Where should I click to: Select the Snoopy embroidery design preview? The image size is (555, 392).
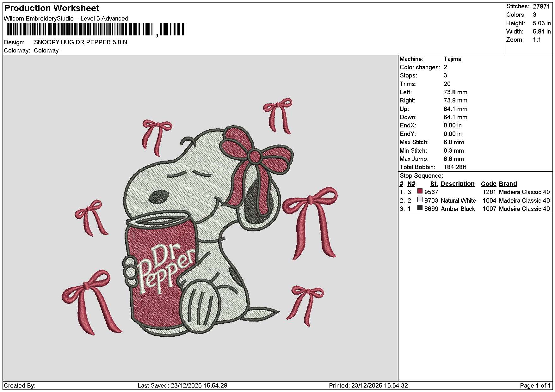pyautogui.click(x=200, y=217)
